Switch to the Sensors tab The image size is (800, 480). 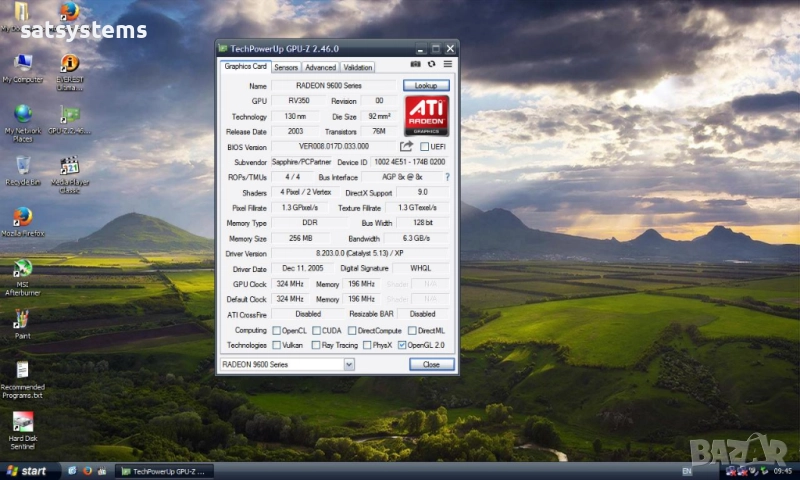click(x=286, y=67)
